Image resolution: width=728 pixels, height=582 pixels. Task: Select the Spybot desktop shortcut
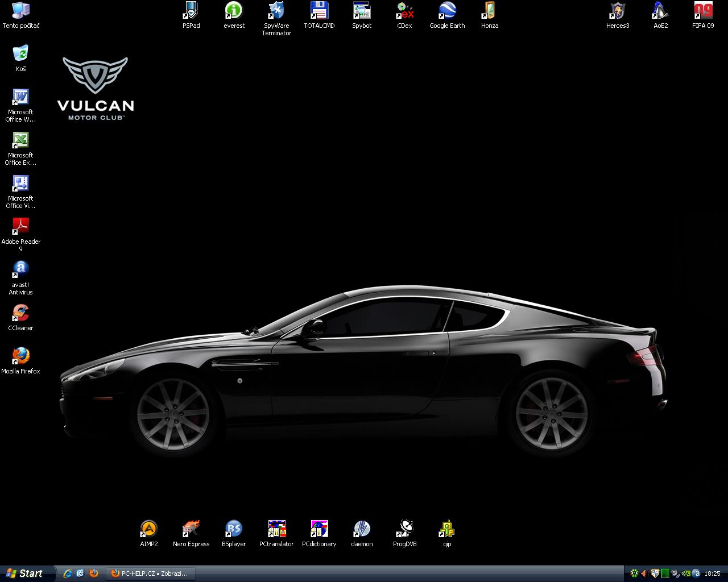tap(362, 11)
